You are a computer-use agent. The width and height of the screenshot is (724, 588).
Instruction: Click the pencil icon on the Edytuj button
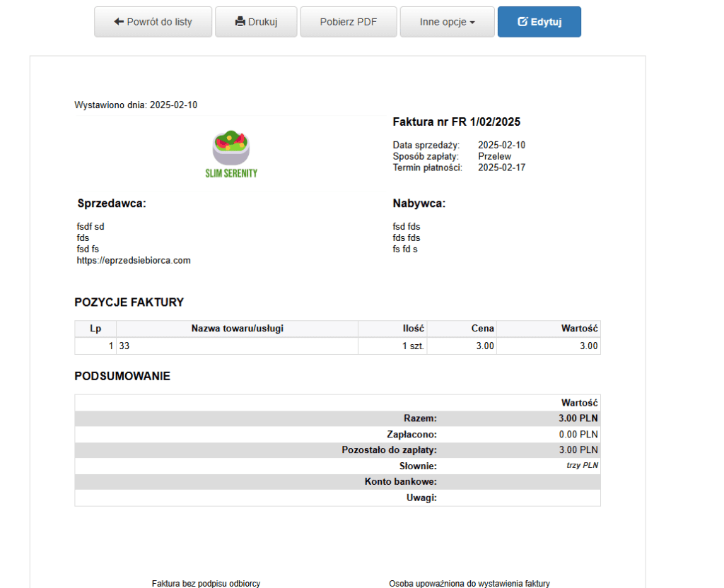[x=523, y=22]
